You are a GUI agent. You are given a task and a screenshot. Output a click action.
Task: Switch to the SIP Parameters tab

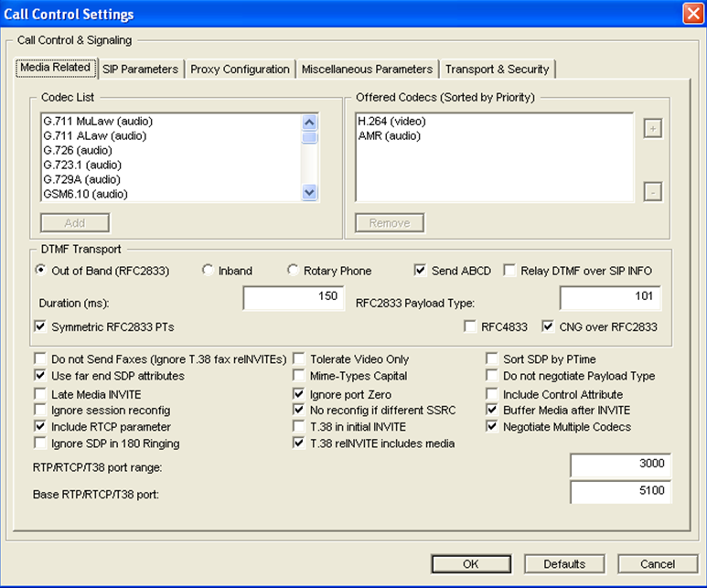[142, 69]
